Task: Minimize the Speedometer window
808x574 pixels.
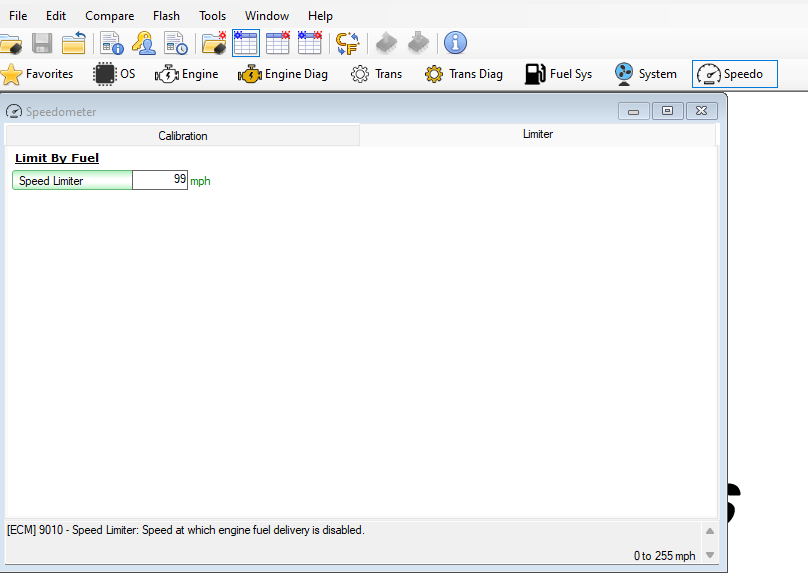Action: (x=634, y=111)
